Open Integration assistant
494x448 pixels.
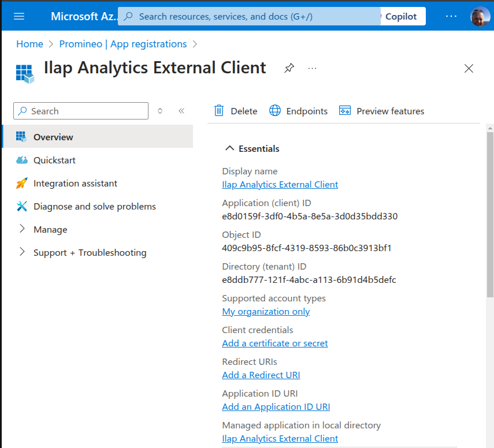(75, 183)
